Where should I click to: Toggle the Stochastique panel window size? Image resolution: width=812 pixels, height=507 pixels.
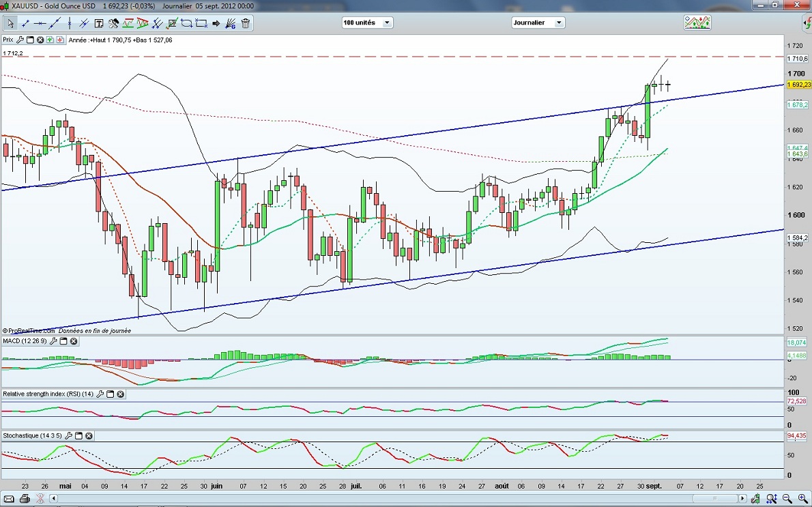pos(79,435)
